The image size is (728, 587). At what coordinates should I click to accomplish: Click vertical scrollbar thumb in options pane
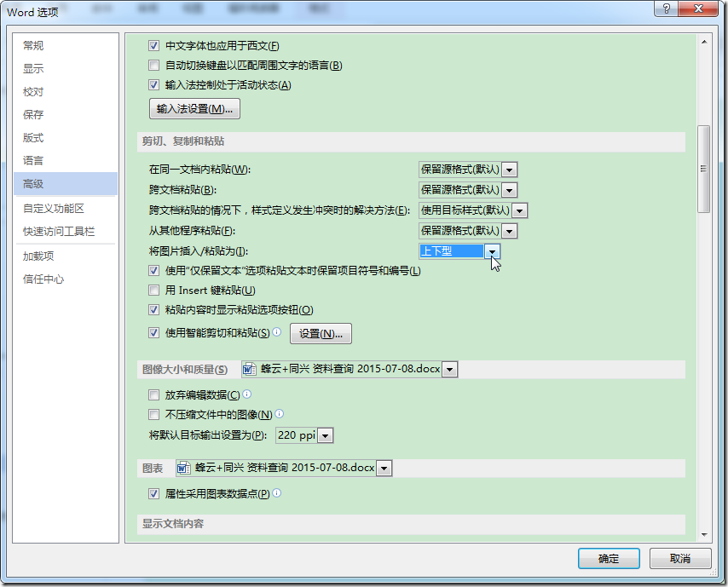704,169
